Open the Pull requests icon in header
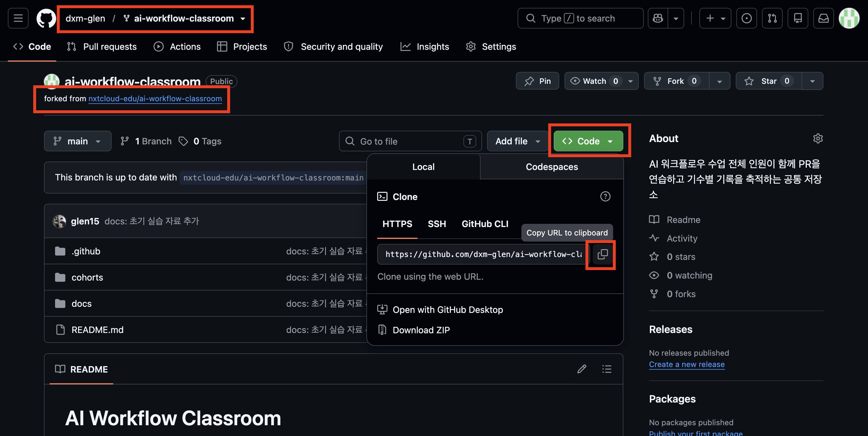868x436 pixels. (x=772, y=18)
